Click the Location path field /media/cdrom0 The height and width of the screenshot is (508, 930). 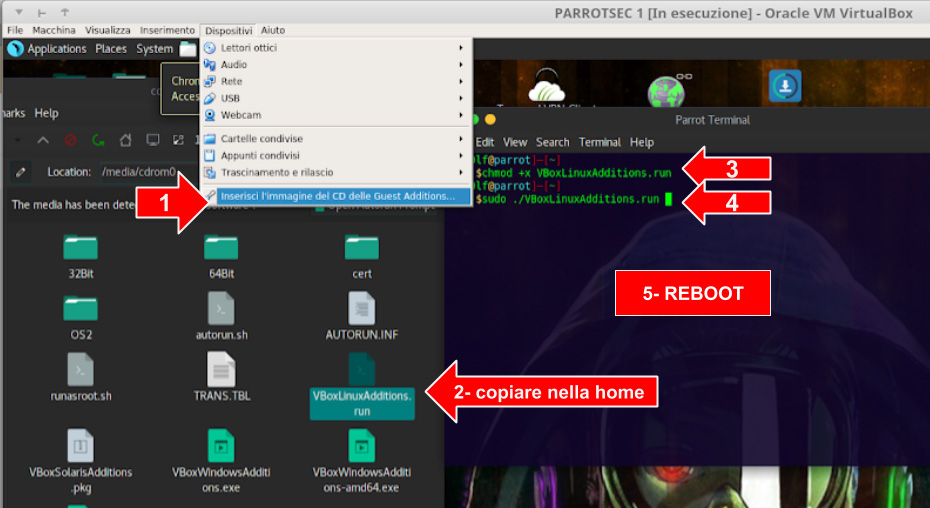coord(148,172)
